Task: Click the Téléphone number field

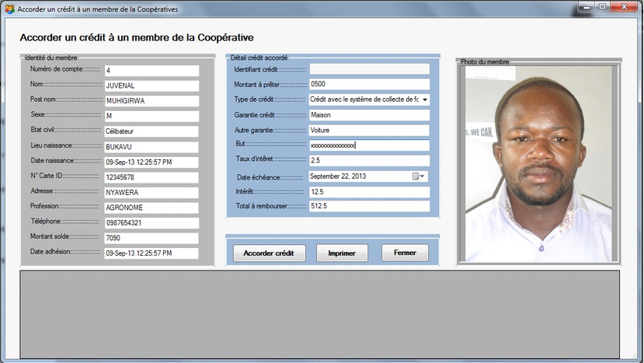Action: 151,223
